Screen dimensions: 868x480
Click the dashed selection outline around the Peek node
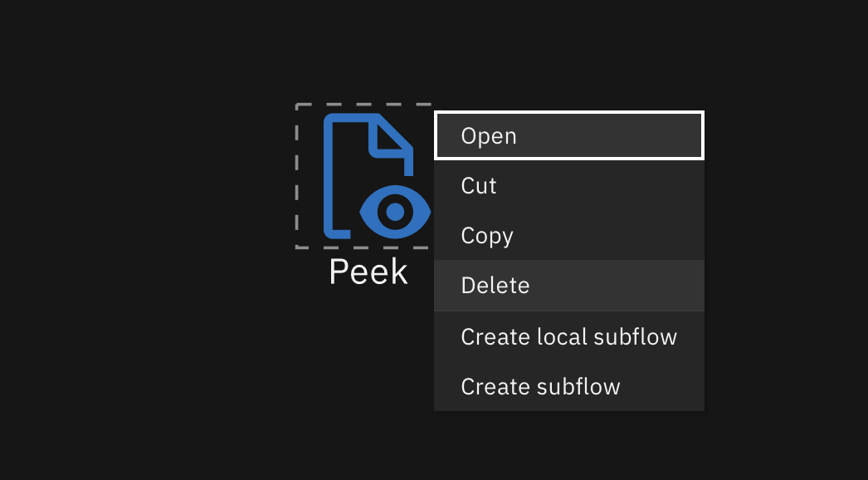[297, 176]
